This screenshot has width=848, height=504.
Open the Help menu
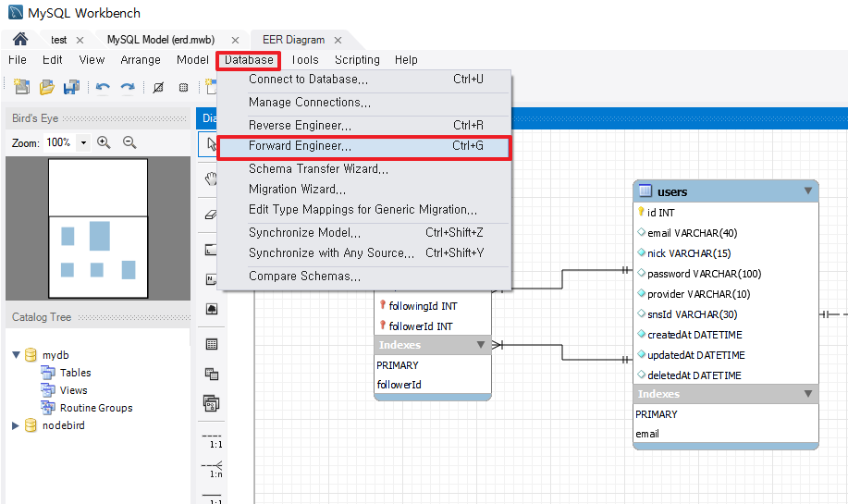[x=406, y=60]
